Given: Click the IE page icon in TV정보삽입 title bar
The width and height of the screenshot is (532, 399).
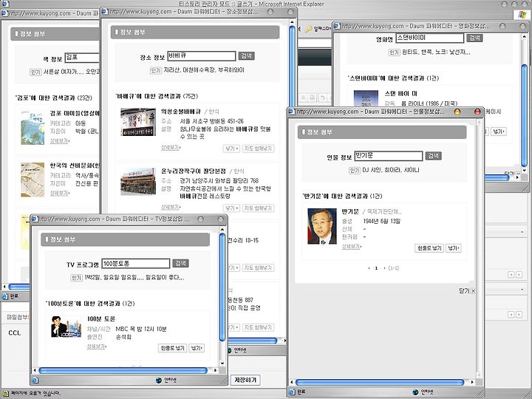Looking at the screenshot, I should [x=35, y=219].
